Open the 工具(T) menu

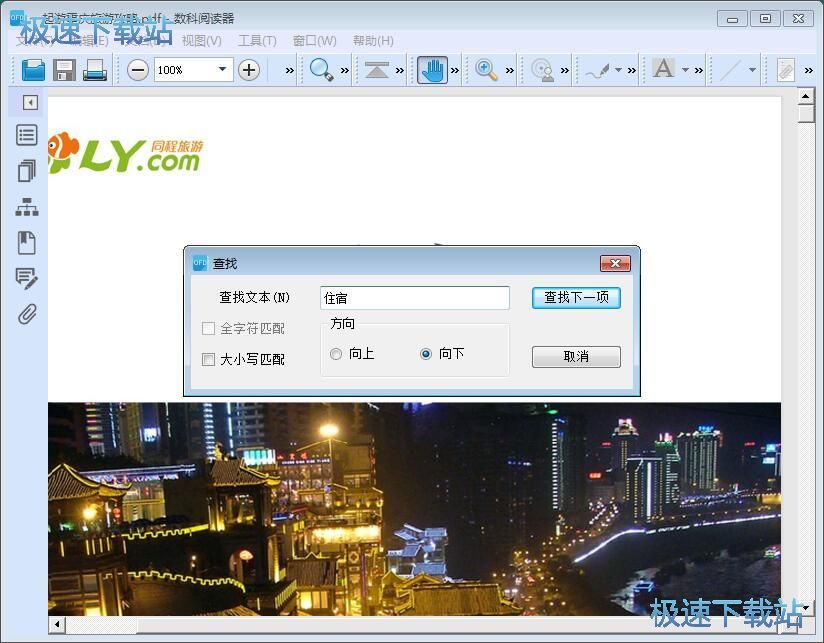[x=257, y=41]
